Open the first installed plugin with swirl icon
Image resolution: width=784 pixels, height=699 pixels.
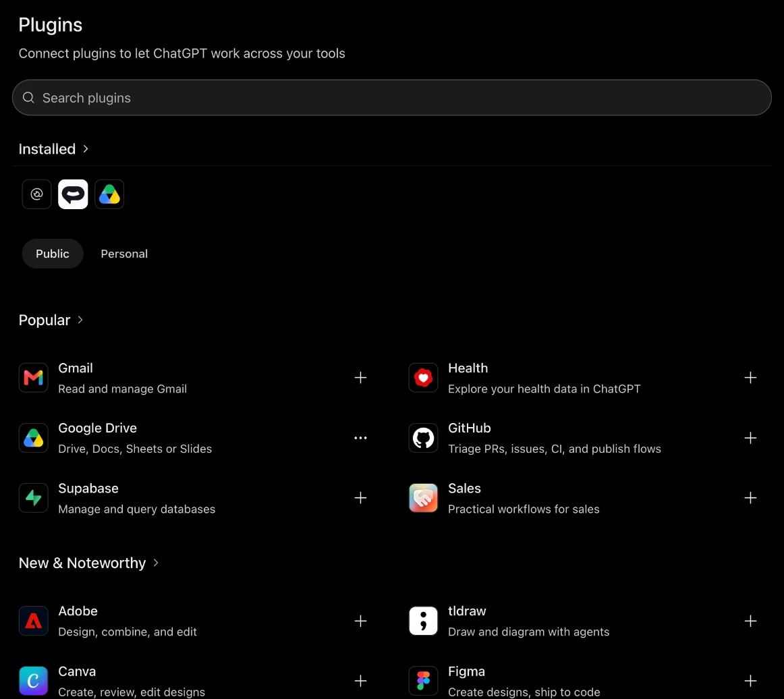[36, 194]
